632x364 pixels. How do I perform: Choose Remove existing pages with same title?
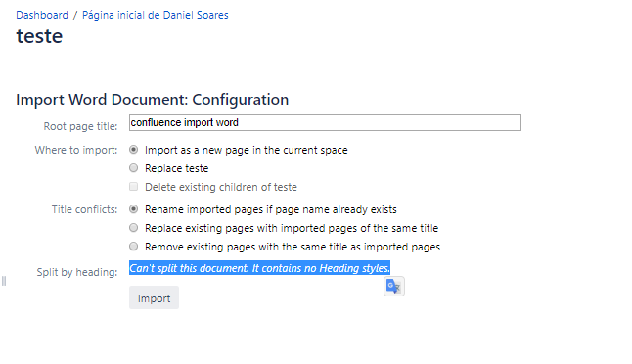pyautogui.click(x=133, y=247)
